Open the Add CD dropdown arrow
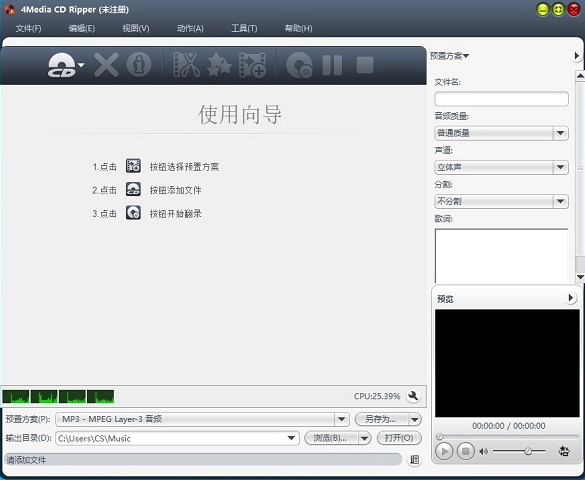 [81, 65]
